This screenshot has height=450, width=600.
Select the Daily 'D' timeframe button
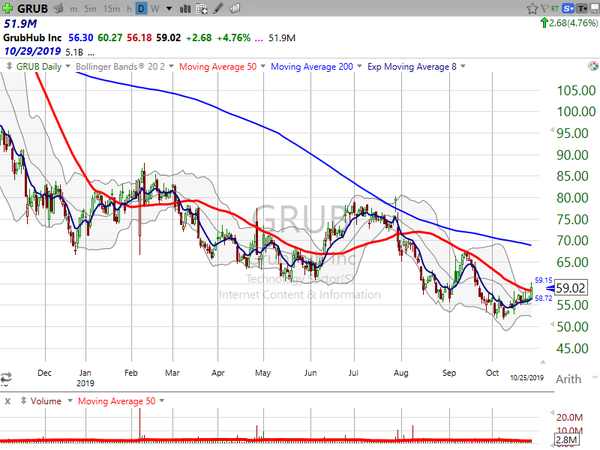141,8
